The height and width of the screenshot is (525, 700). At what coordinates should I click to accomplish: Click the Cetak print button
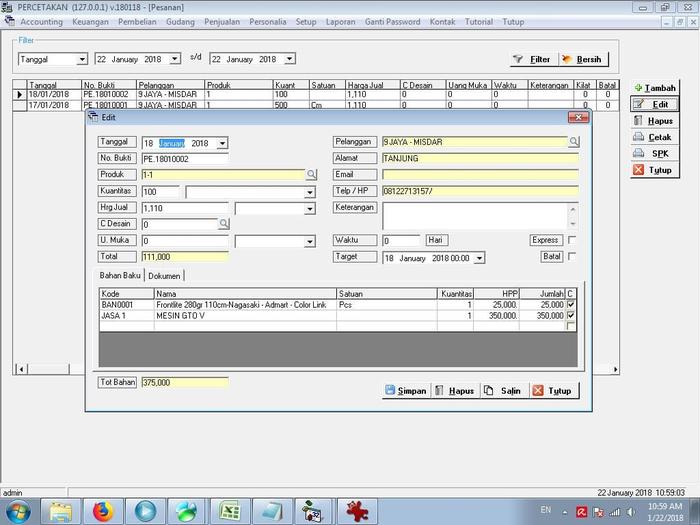(x=653, y=137)
